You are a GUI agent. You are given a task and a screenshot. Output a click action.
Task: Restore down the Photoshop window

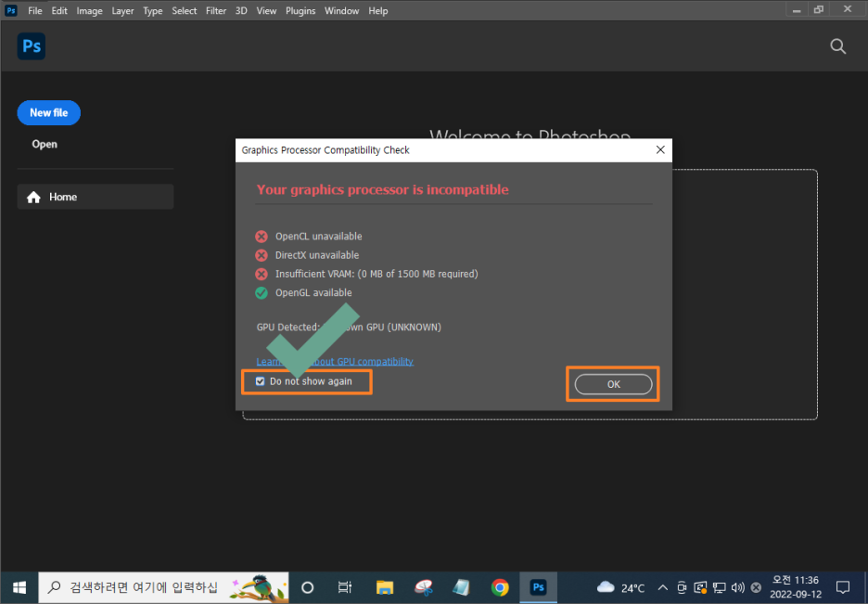tap(819, 9)
